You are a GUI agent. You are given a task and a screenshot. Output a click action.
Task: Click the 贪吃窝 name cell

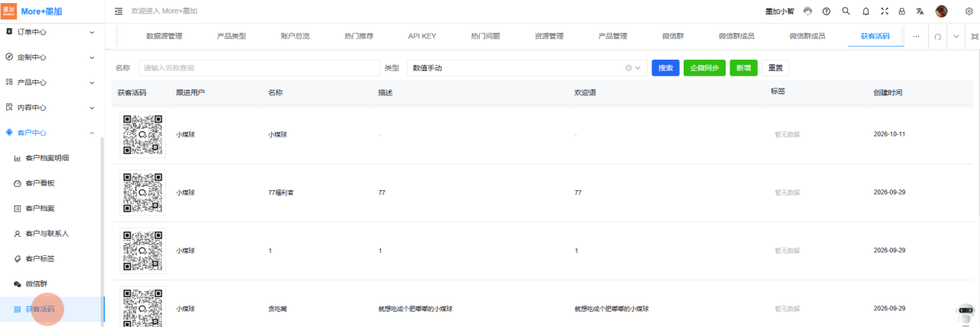click(277, 309)
